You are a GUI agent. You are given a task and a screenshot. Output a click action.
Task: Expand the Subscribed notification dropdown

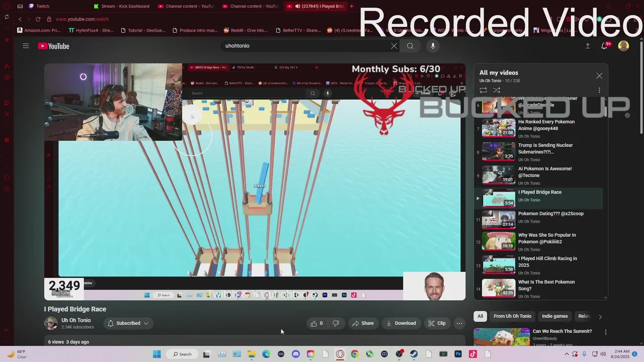click(128, 323)
